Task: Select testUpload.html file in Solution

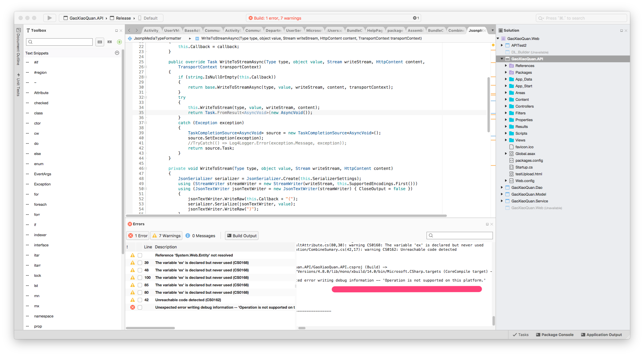Action: [x=528, y=174]
